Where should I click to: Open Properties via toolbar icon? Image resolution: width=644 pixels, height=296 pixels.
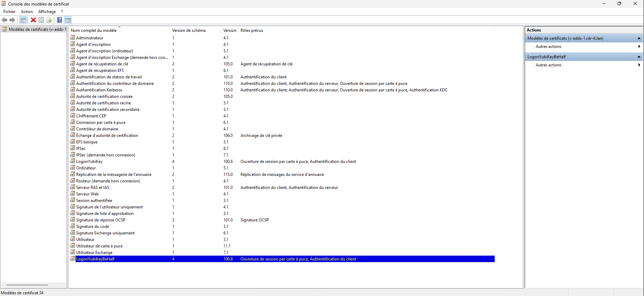click(41, 20)
